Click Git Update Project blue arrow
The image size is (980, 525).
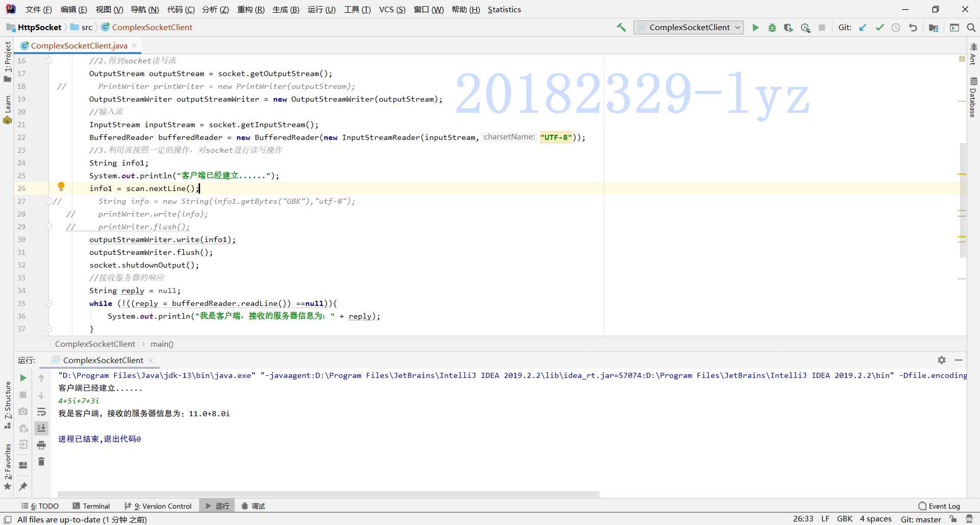tap(863, 28)
